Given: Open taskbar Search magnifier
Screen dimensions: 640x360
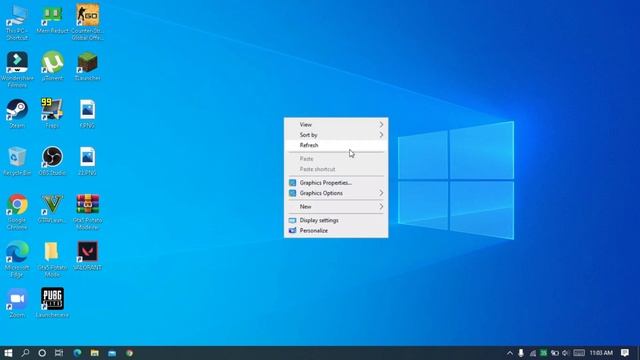Looking at the screenshot, I should (x=25, y=353).
